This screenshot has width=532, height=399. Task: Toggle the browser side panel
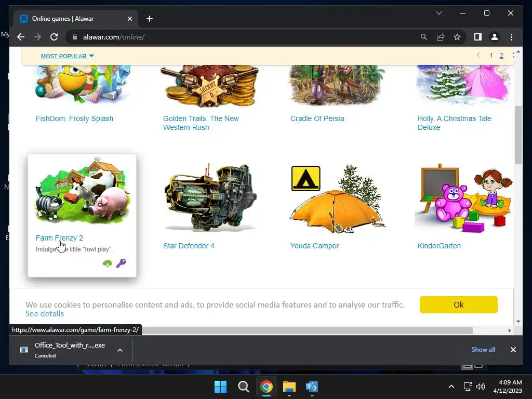coord(478,37)
